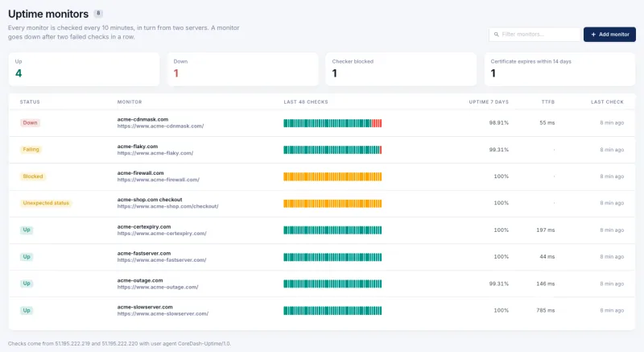Click the checks bar for acme-slowserver.com

pos(332,311)
